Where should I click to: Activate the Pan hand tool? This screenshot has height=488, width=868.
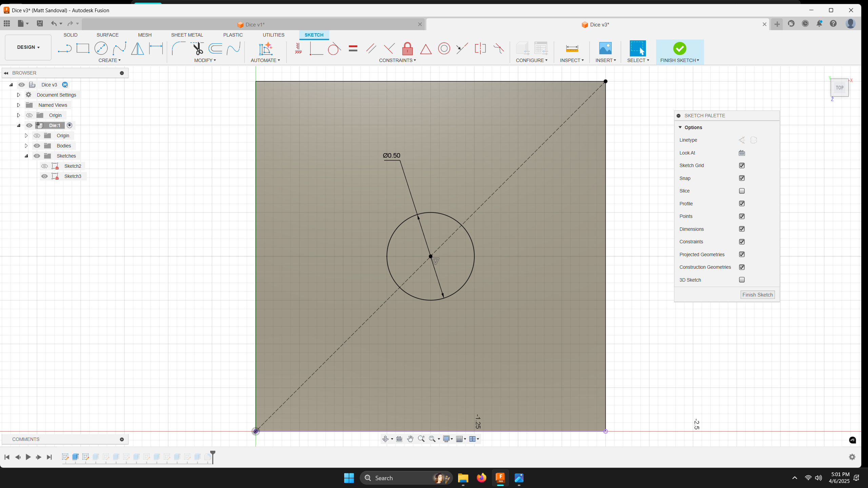(x=410, y=439)
